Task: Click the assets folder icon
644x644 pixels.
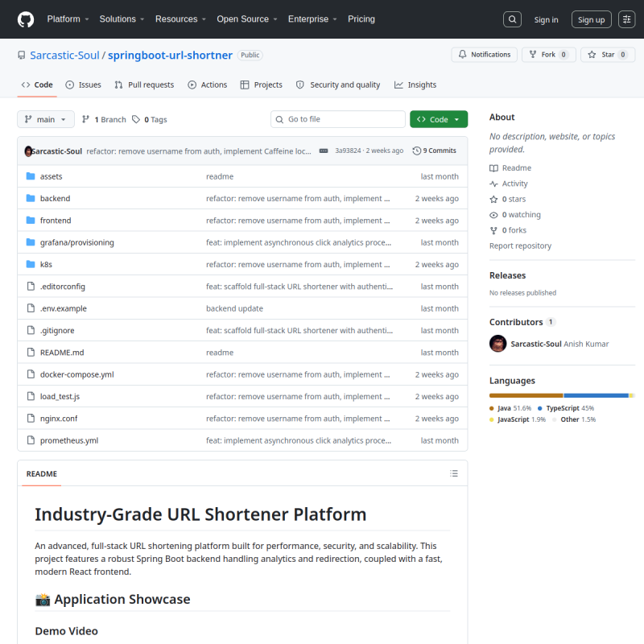Action: pyautogui.click(x=31, y=176)
